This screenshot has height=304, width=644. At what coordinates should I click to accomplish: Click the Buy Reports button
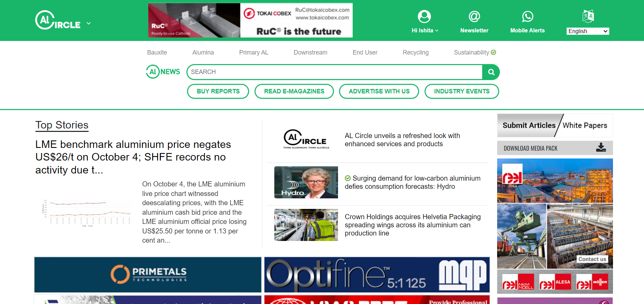click(218, 91)
